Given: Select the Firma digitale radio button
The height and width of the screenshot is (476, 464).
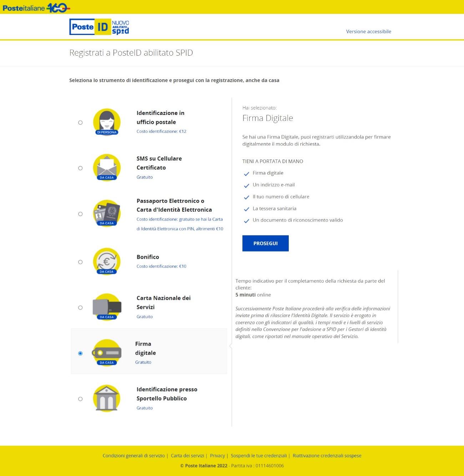Looking at the screenshot, I should tap(80, 353).
